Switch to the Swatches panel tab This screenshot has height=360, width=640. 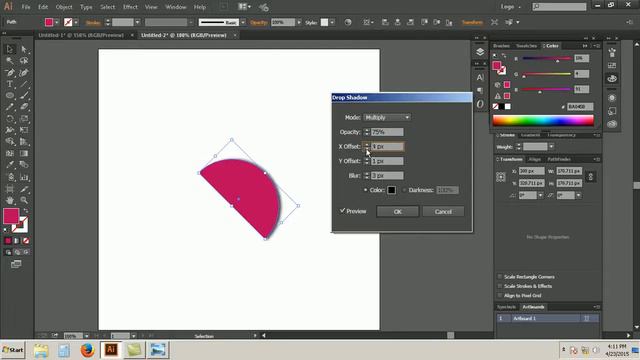click(526, 46)
